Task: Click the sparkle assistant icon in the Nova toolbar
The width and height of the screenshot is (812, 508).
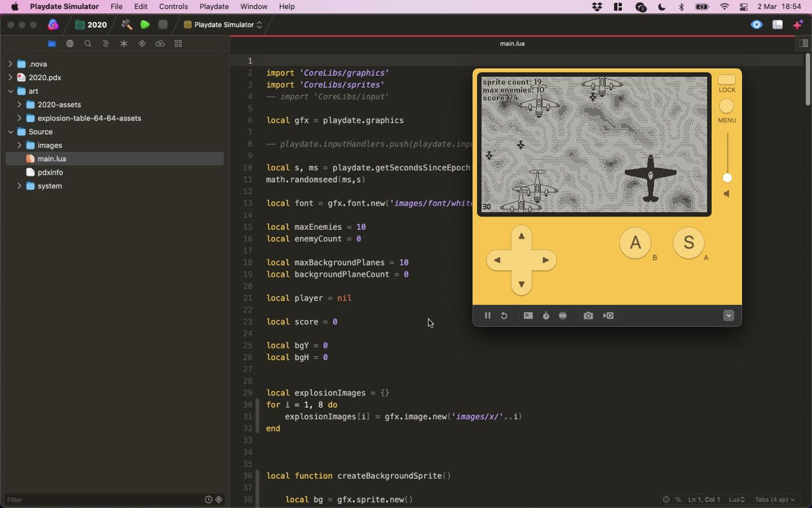Action: [799, 25]
